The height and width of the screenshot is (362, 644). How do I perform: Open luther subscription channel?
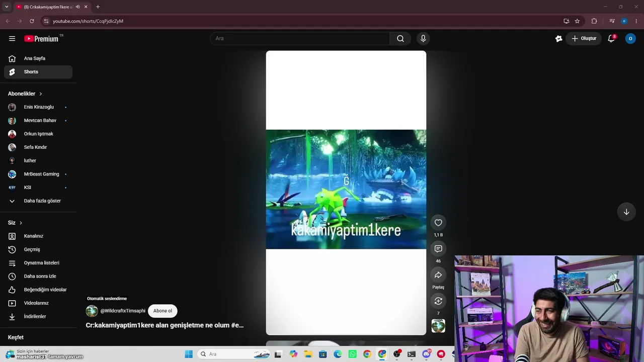coord(38,160)
